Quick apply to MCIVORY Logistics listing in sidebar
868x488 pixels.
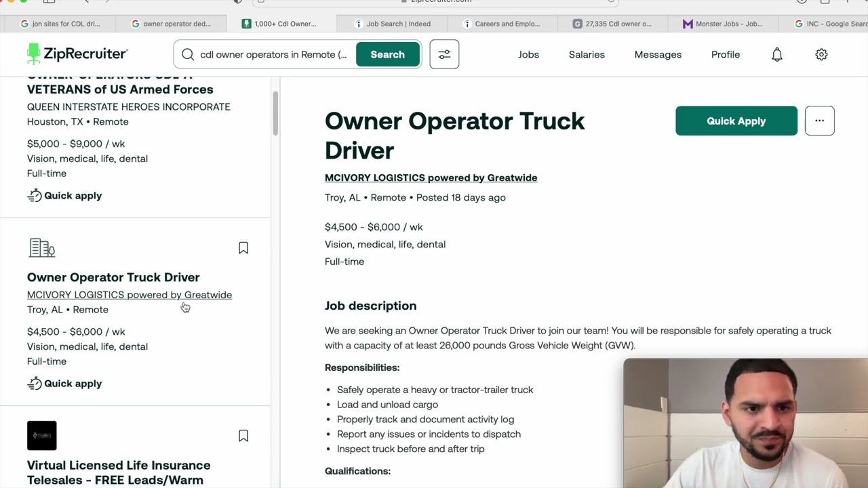click(64, 384)
